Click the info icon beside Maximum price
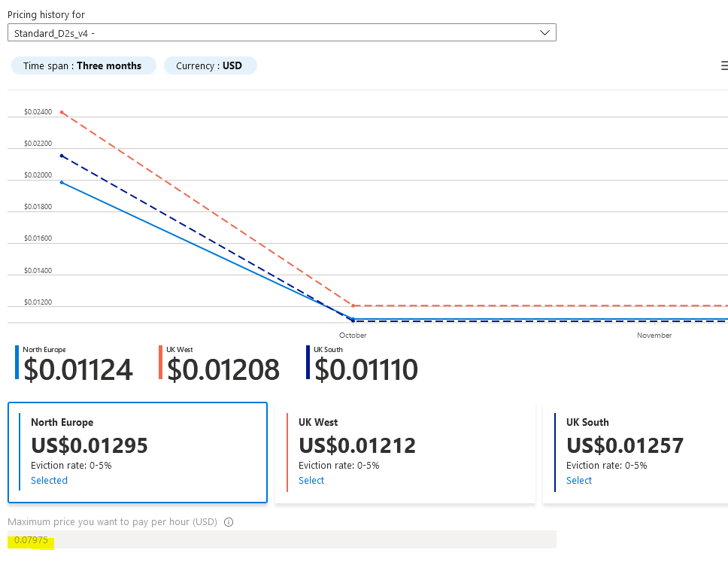The height and width of the screenshot is (568, 728). (229, 522)
